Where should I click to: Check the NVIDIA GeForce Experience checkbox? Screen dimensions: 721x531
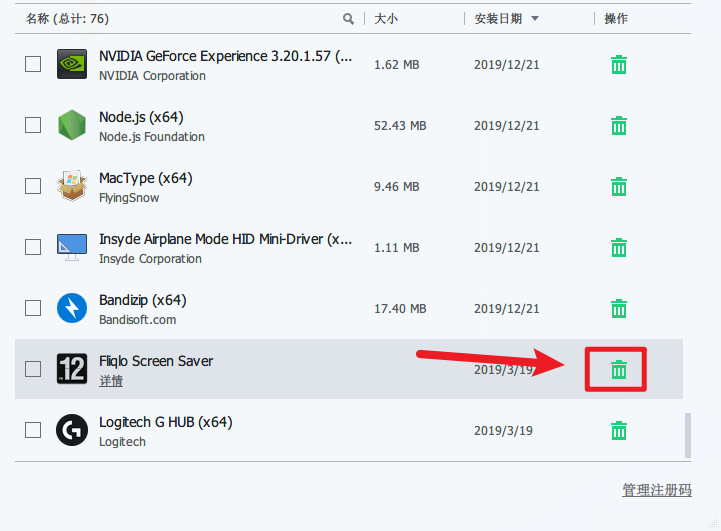33,64
